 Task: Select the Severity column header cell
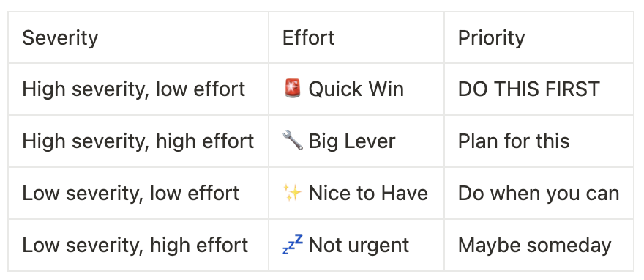coord(138,37)
